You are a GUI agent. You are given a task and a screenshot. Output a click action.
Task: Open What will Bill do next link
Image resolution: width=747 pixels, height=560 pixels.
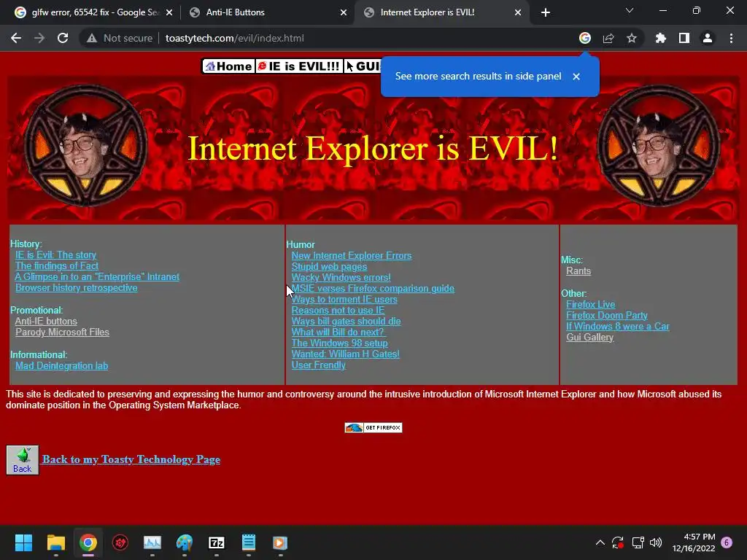point(338,332)
